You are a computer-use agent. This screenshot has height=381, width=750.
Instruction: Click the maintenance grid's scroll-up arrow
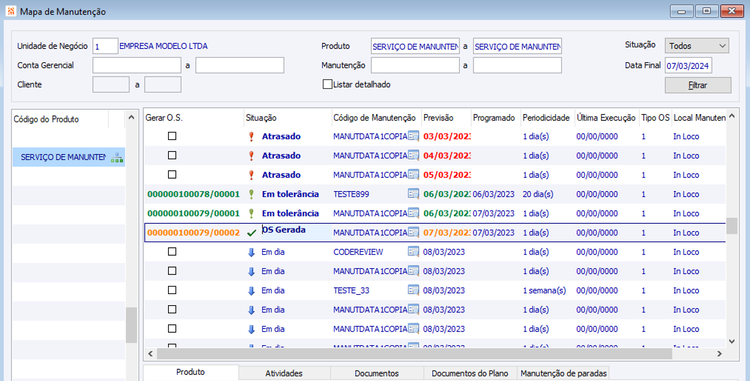[x=731, y=117]
